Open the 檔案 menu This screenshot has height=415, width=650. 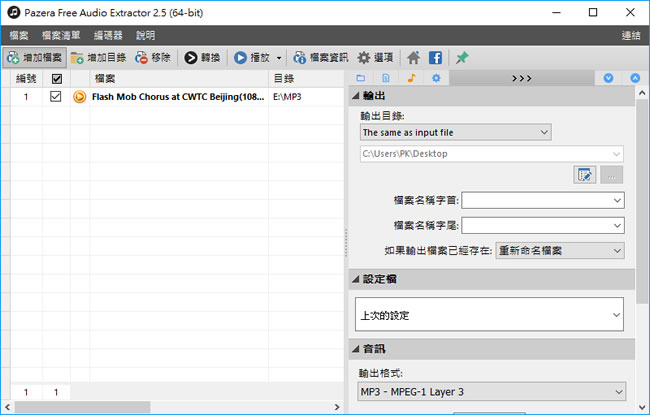coord(19,36)
